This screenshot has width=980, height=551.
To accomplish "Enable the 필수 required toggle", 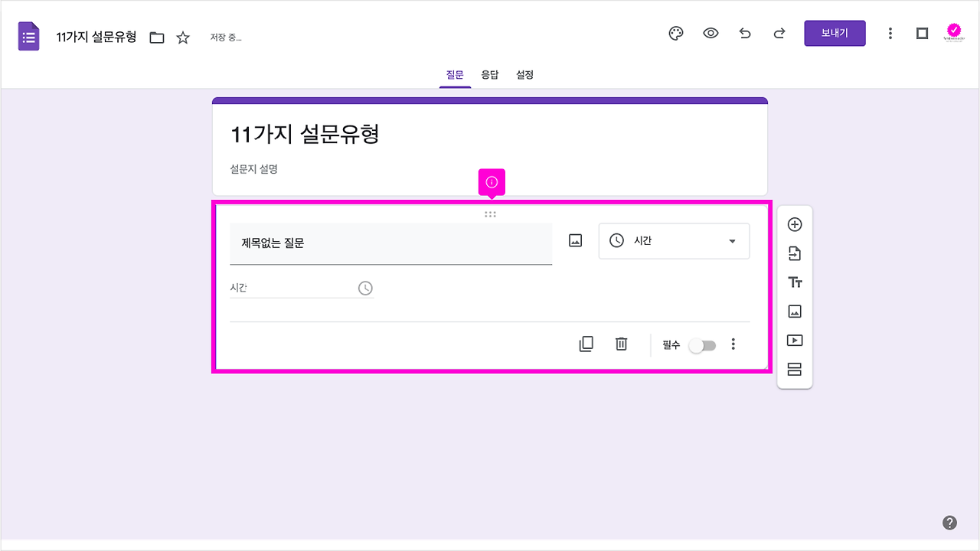I will coord(702,345).
